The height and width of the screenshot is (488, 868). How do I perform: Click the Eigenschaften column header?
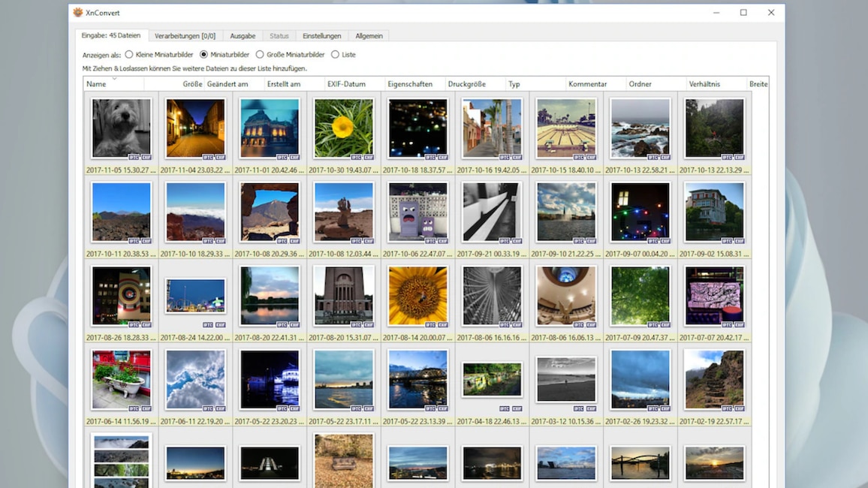click(415, 84)
